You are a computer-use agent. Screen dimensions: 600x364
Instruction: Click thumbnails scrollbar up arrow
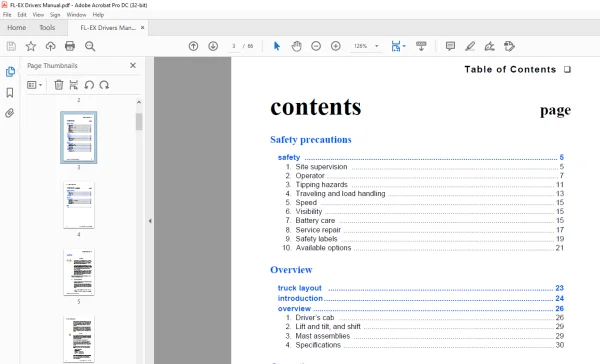click(x=139, y=102)
